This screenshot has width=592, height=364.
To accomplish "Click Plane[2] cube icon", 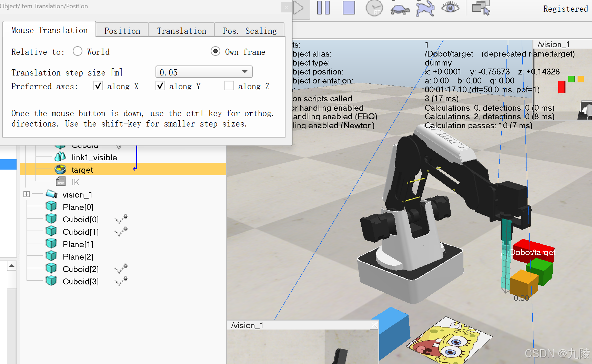I will click(x=51, y=256).
